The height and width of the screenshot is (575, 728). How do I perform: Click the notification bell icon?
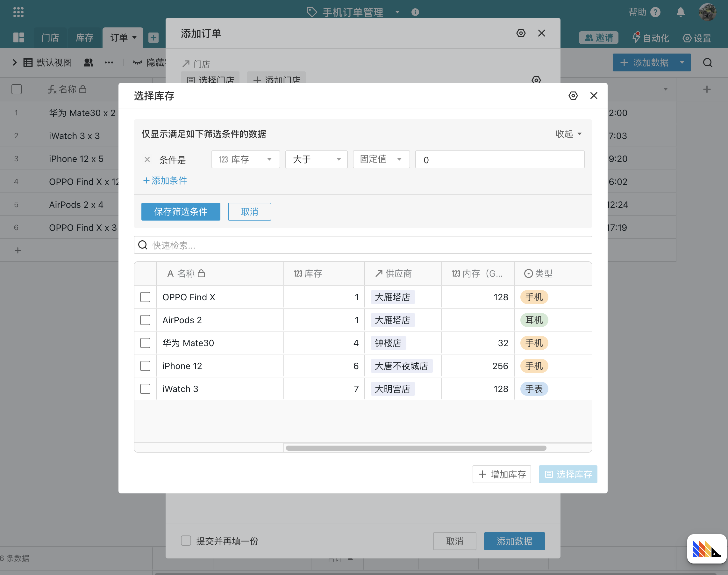[x=680, y=12]
